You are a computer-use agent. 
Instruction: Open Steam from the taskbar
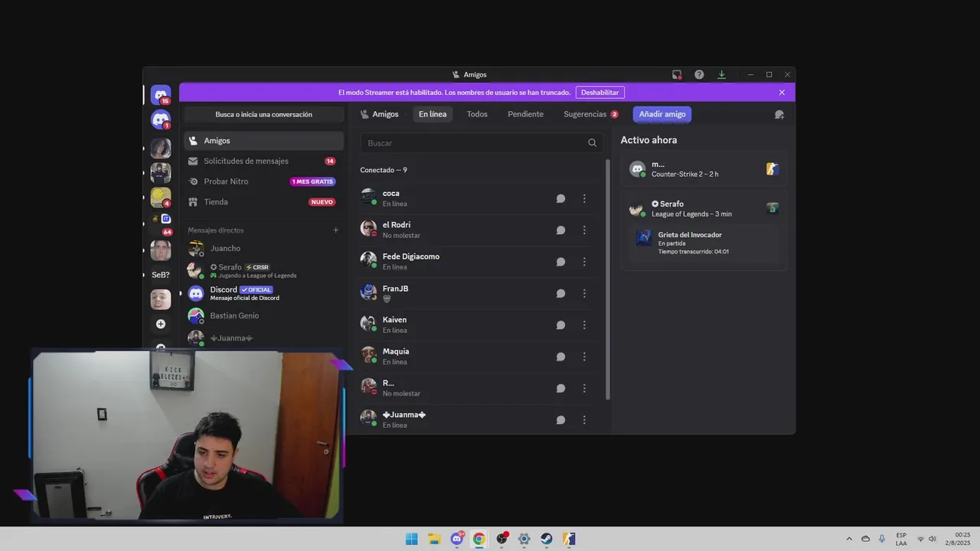tap(547, 539)
